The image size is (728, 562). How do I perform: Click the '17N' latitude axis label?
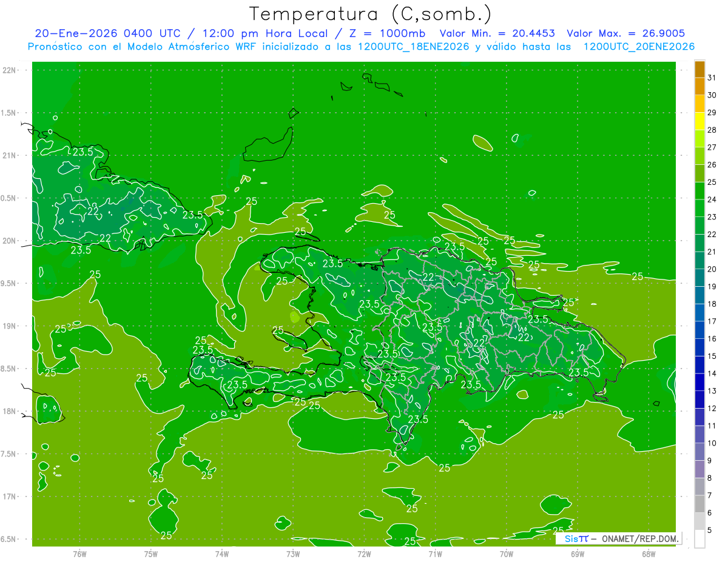9,497
